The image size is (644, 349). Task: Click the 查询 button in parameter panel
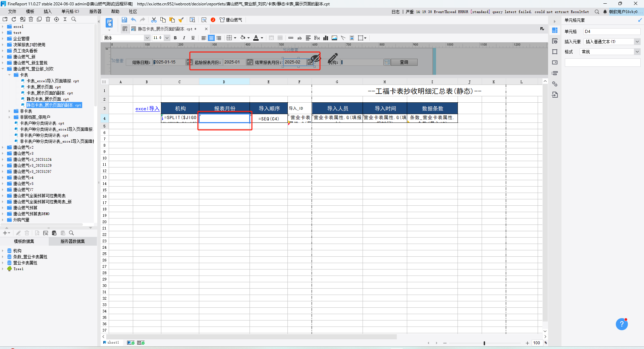pyautogui.click(x=404, y=62)
